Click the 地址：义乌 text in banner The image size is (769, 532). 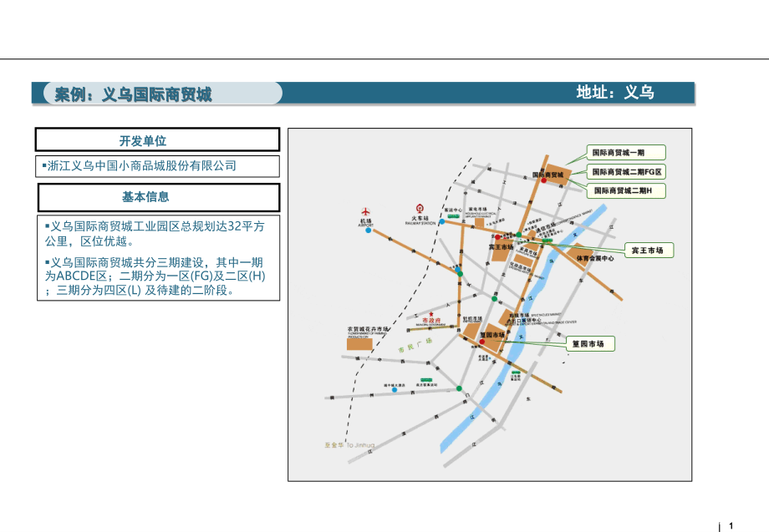[x=614, y=93]
